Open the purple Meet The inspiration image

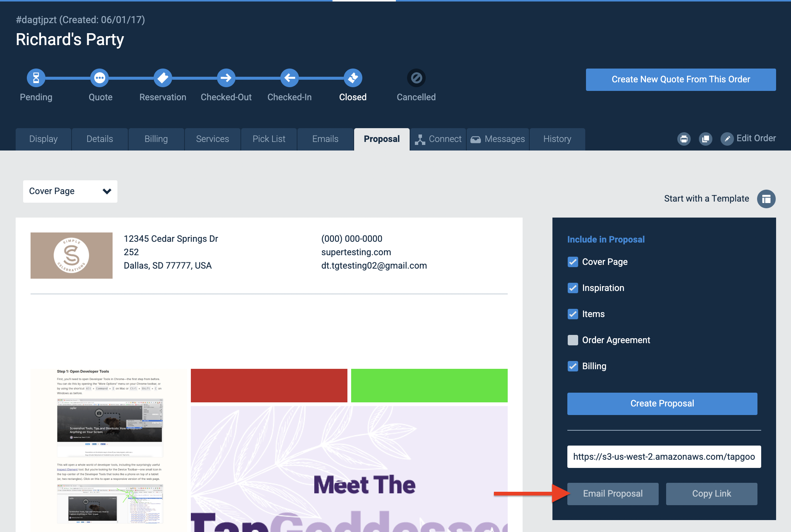(x=349, y=469)
